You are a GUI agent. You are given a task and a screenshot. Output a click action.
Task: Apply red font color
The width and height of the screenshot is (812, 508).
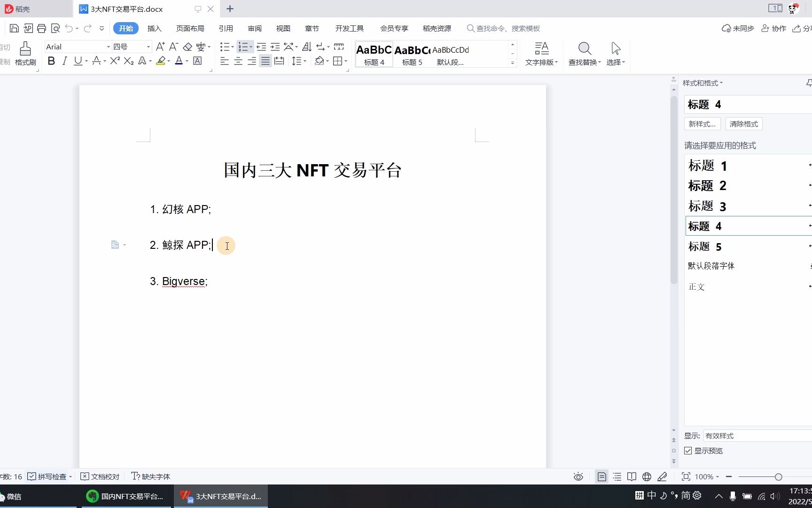coord(179,61)
